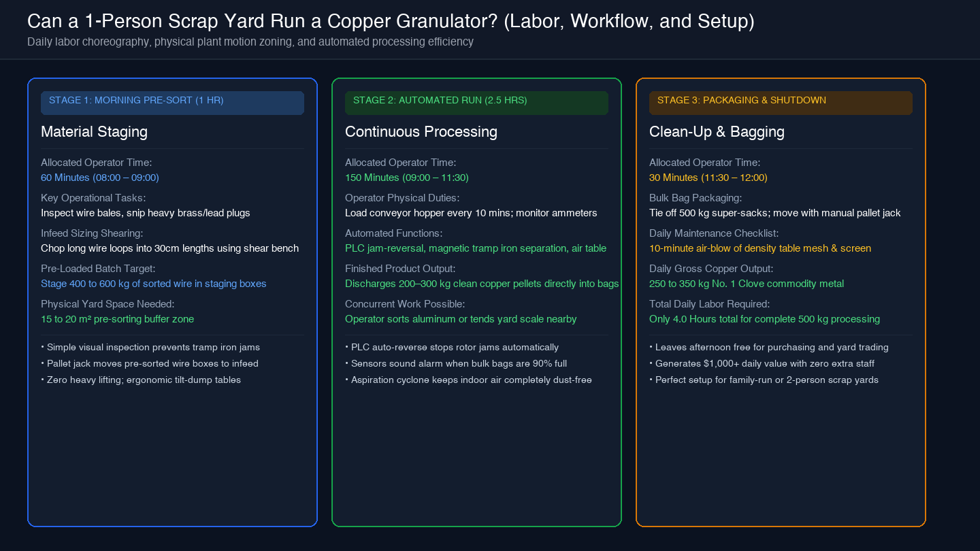Image resolution: width=980 pixels, height=551 pixels.
Task: Click 'Generates $1,000+ daily value' bullet
Action: tap(762, 363)
